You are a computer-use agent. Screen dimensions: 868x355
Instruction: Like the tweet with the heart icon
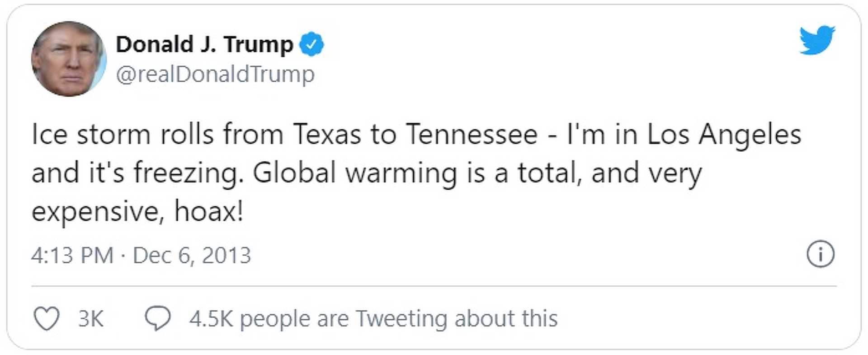point(47,318)
